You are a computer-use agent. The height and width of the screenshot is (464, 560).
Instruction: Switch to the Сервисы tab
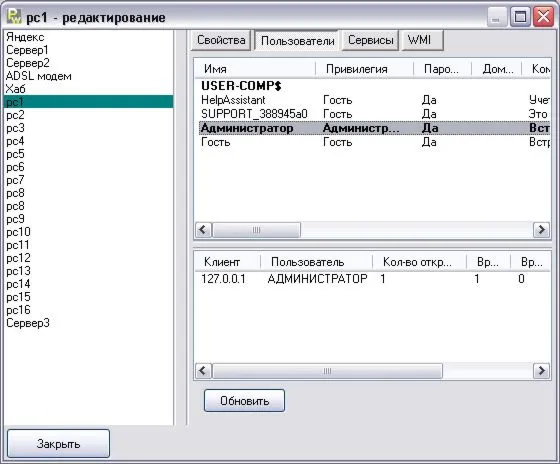click(x=370, y=40)
